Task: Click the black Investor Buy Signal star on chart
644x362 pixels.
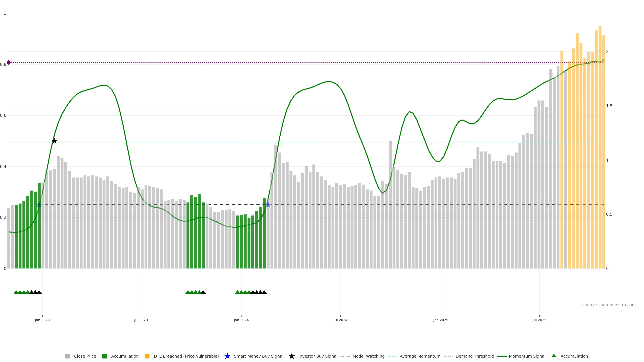Action: point(54,141)
